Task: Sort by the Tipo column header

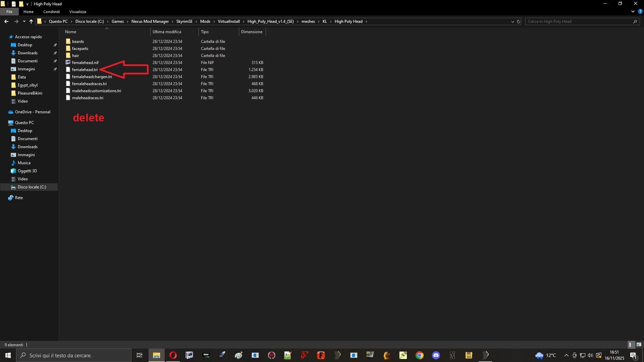Action: point(219,32)
